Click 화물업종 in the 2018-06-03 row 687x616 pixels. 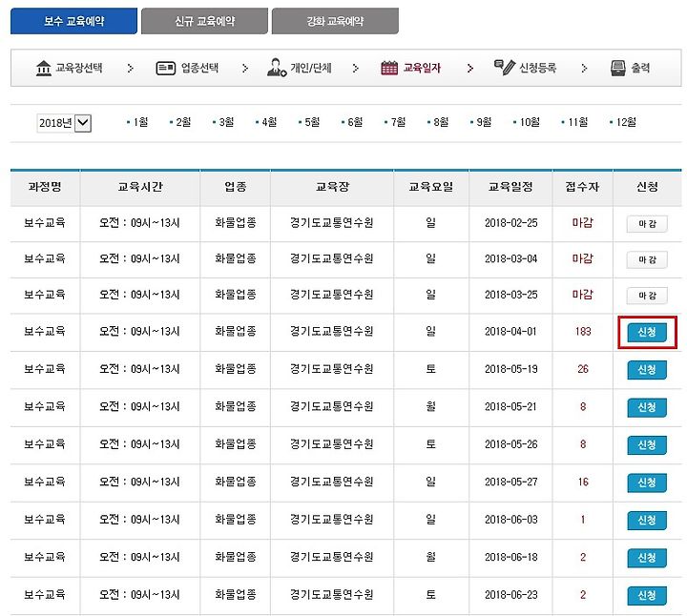click(x=236, y=520)
